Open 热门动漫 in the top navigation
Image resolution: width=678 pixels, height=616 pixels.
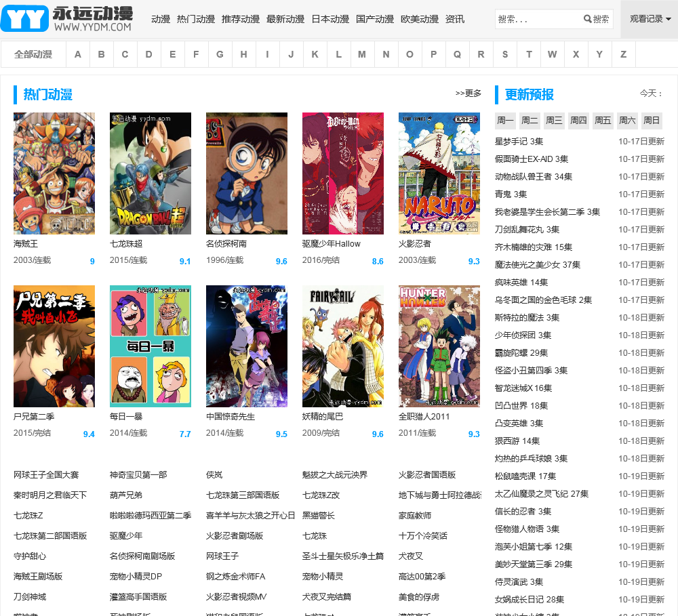(195, 20)
